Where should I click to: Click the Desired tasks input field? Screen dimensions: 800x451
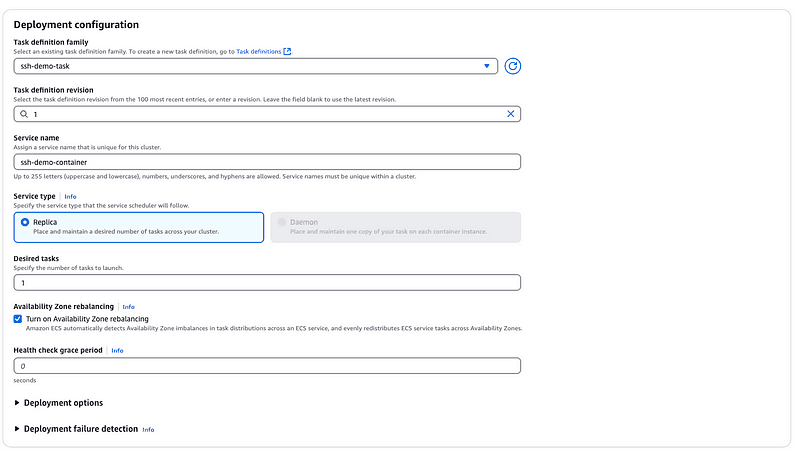pos(267,283)
